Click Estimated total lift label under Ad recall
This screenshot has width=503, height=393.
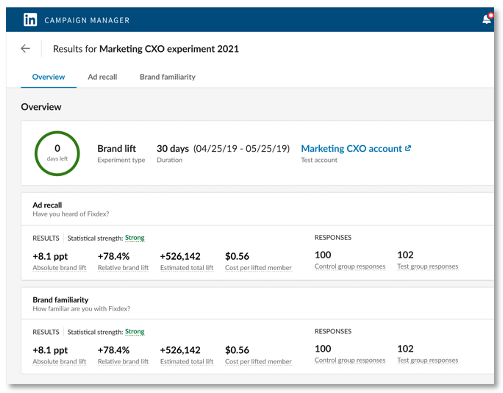[x=187, y=268]
